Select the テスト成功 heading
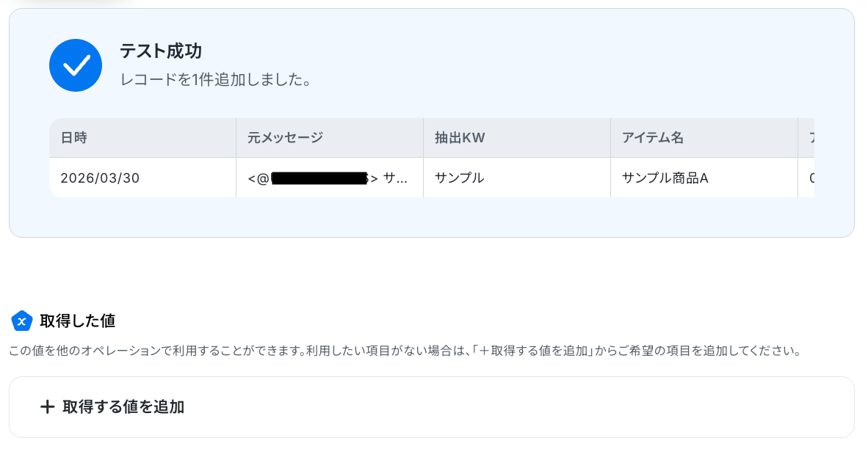 [161, 51]
